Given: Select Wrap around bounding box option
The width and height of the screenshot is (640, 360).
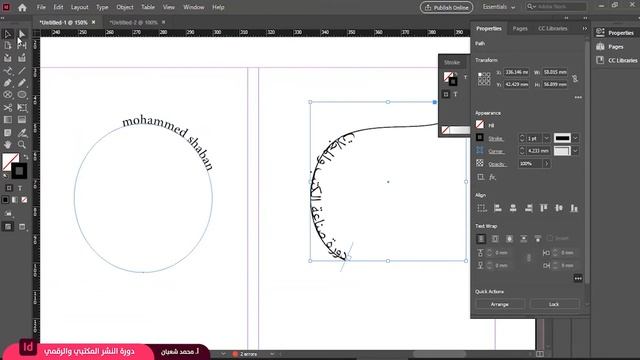Looking at the screenshot, I should [495, 238].
